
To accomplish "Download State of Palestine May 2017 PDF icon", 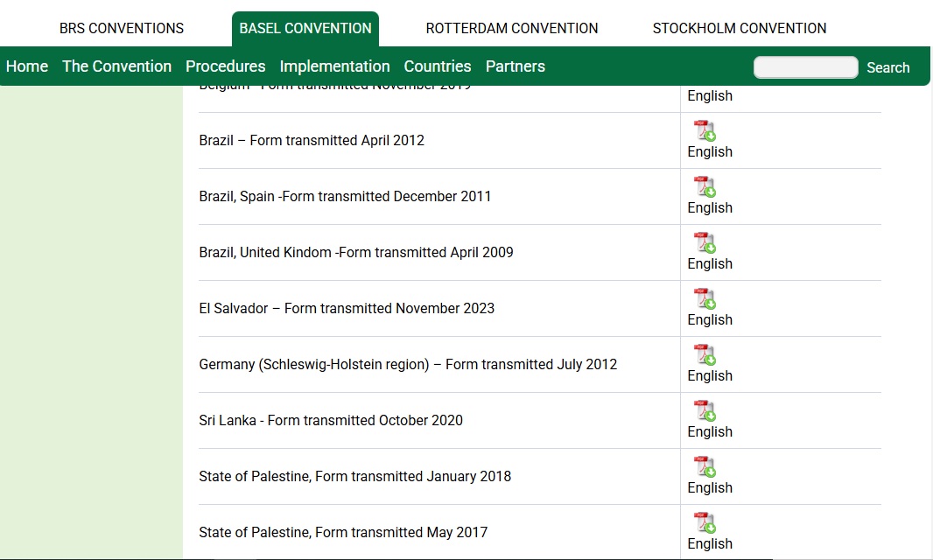I will coord(705,523).
